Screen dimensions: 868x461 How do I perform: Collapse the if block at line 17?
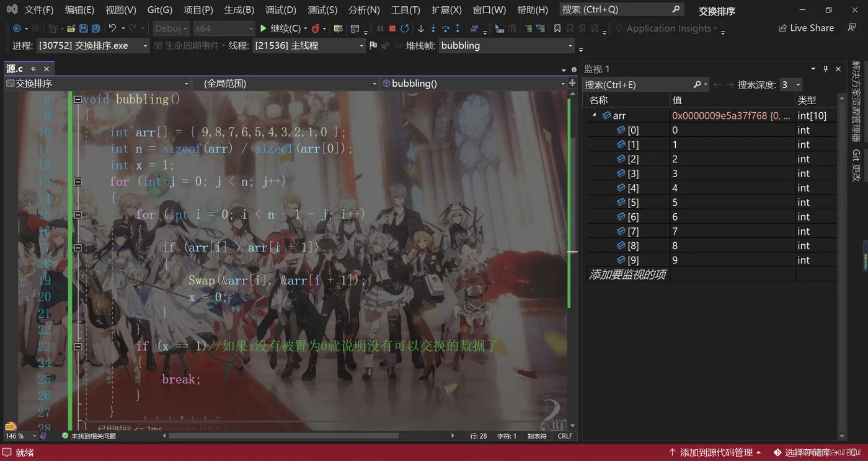(77, 247)
